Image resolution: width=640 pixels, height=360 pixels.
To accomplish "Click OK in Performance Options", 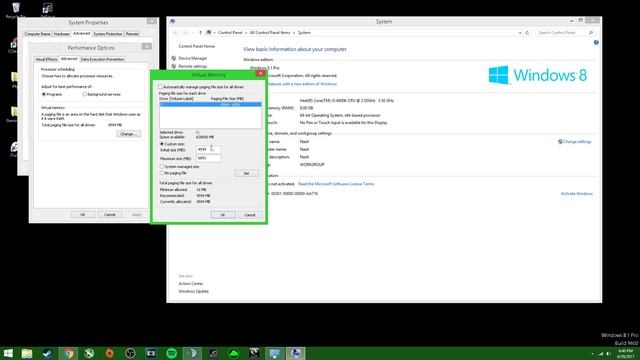I will pyautogui.click(x=83, y=214).
